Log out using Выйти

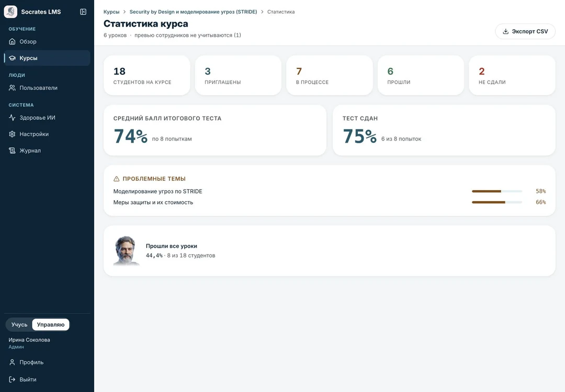(x=47, y=379)
